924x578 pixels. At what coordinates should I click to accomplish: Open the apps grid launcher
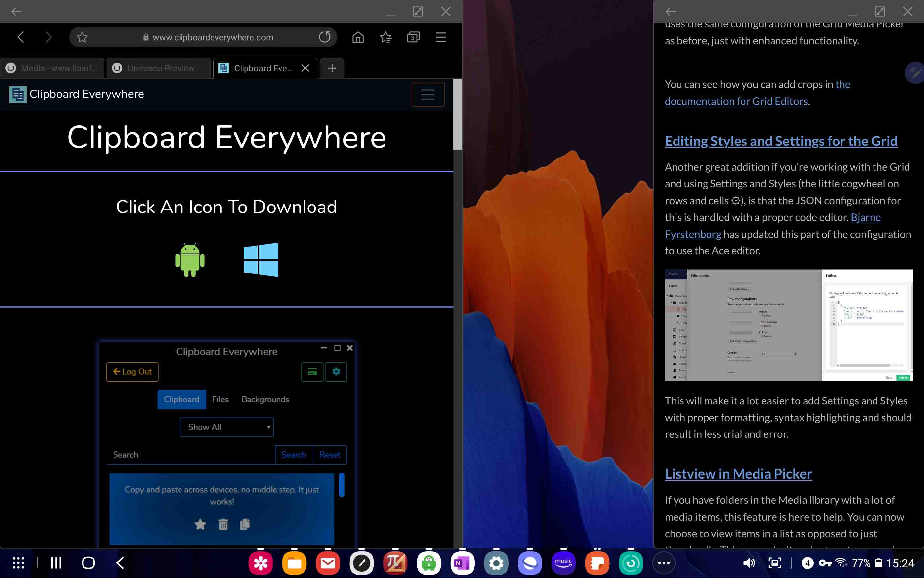pos(18,563)
